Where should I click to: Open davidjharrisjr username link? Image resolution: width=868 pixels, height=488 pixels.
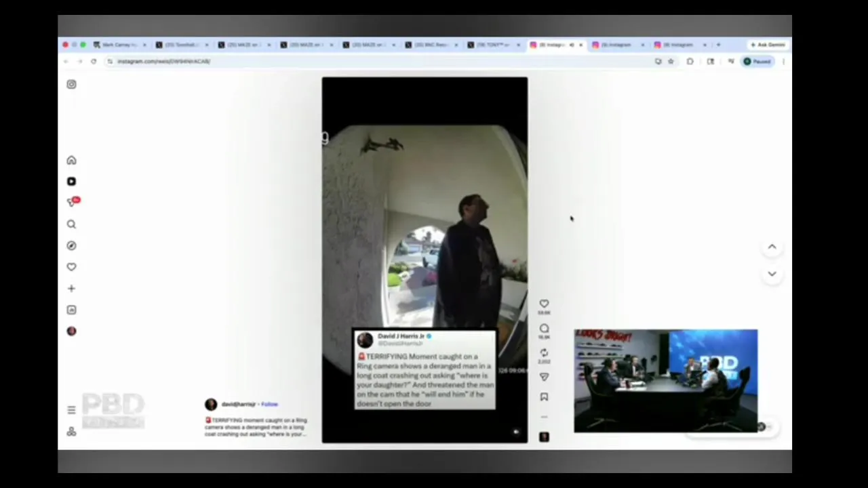[x=238, y=404]
